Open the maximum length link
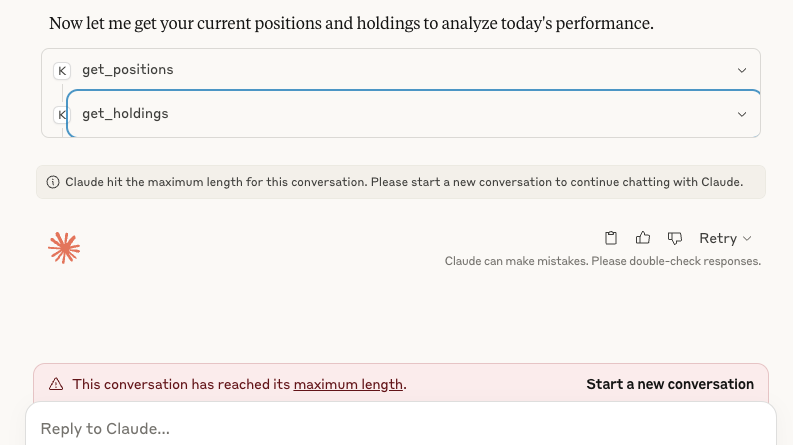The height and width of the screenshot is (445, 793). (348, 384)
